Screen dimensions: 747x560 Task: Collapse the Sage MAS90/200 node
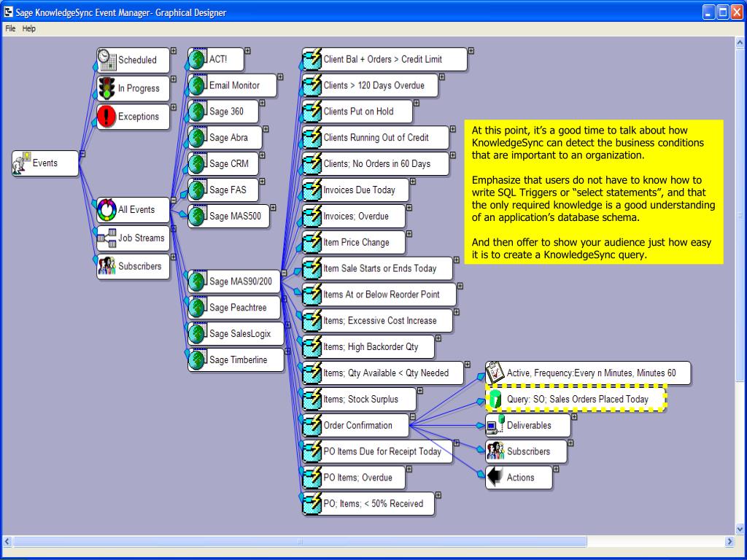[x=284, y=273]
